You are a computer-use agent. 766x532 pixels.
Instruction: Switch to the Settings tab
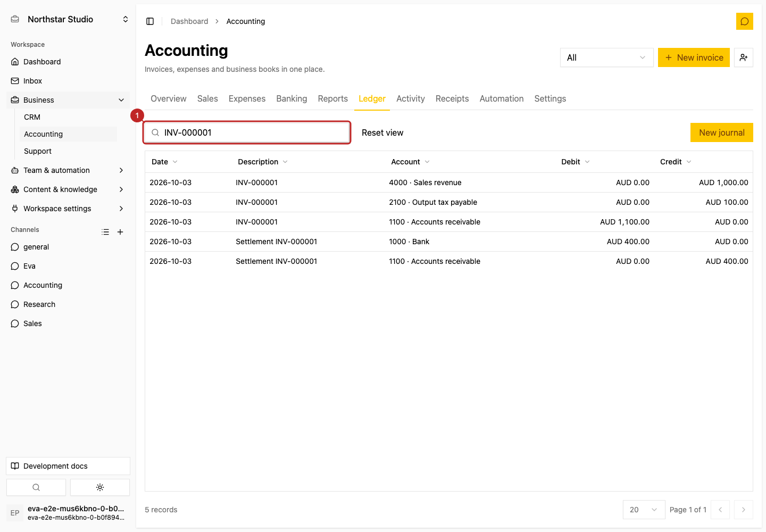pyautogui.click(x=550, y=98)
